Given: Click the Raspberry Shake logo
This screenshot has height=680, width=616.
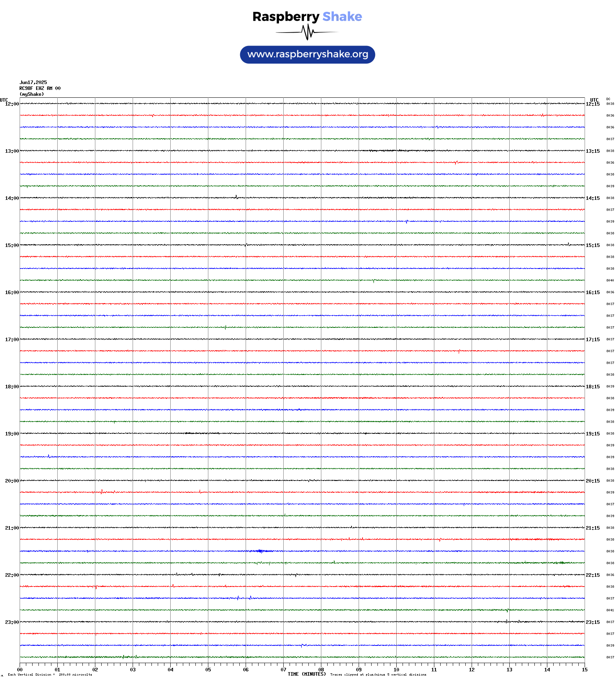Looking at the screenshot, I should (307, 25).
